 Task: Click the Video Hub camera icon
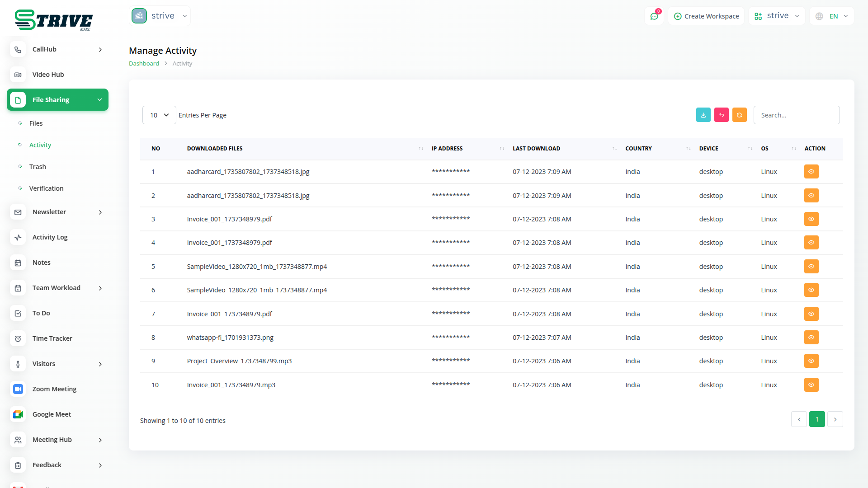[x=18, y=75]
